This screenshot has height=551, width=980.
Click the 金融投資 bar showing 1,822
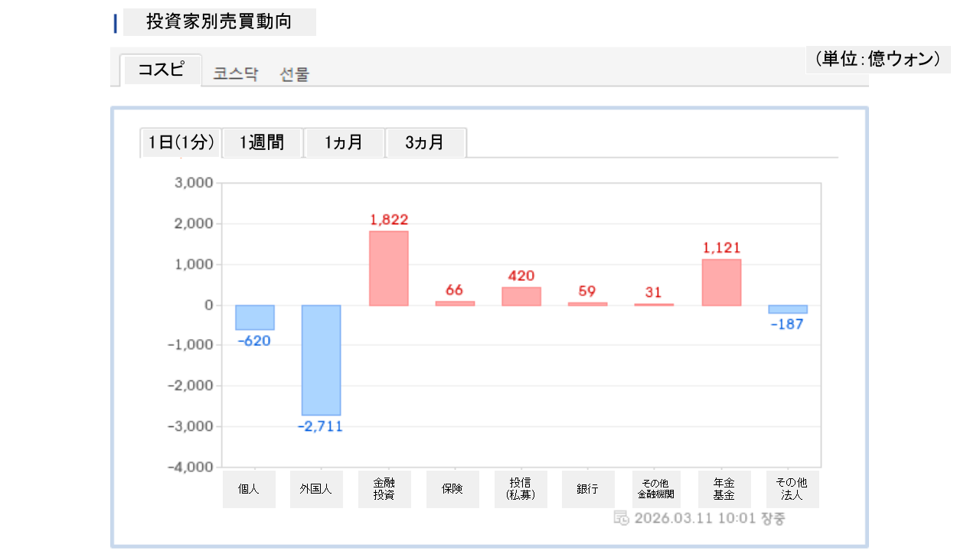[388, 268]
